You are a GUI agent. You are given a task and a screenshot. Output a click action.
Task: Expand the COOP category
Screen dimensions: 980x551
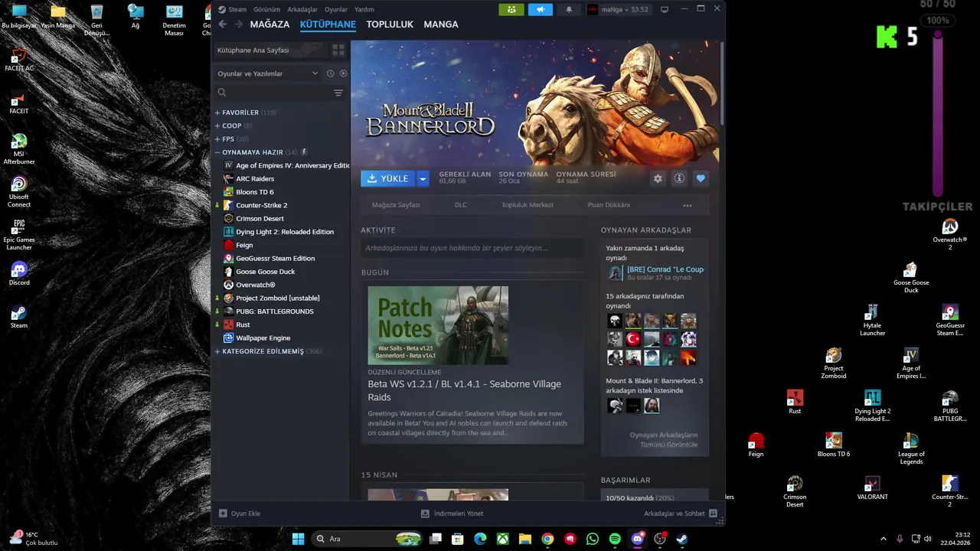pos(234,126)
